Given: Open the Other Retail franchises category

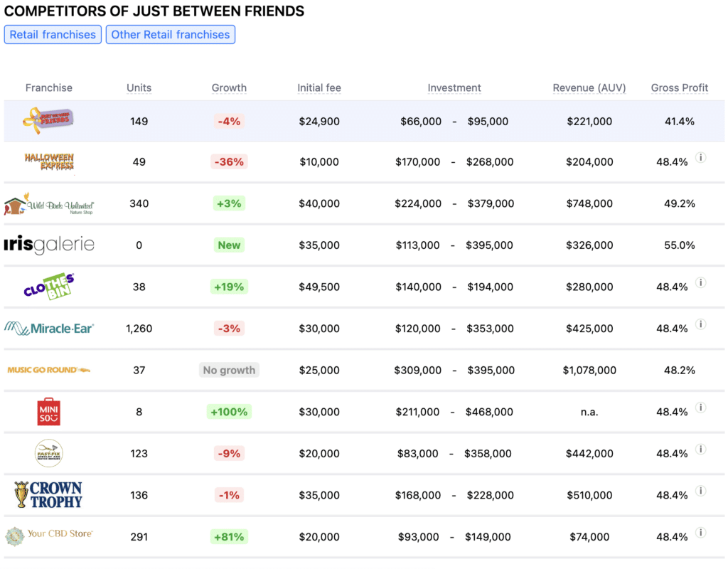Looking at the screenshot, I should click(171, 35).
